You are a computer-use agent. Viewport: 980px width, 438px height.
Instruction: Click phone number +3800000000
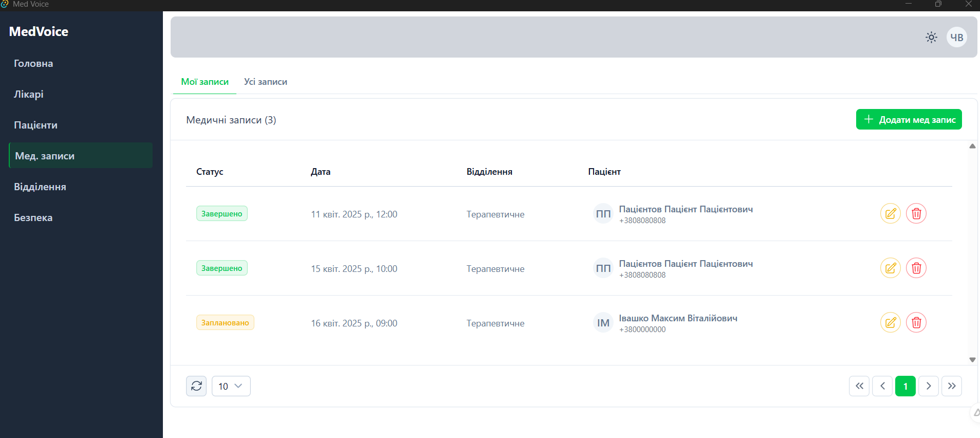(642, 330)
